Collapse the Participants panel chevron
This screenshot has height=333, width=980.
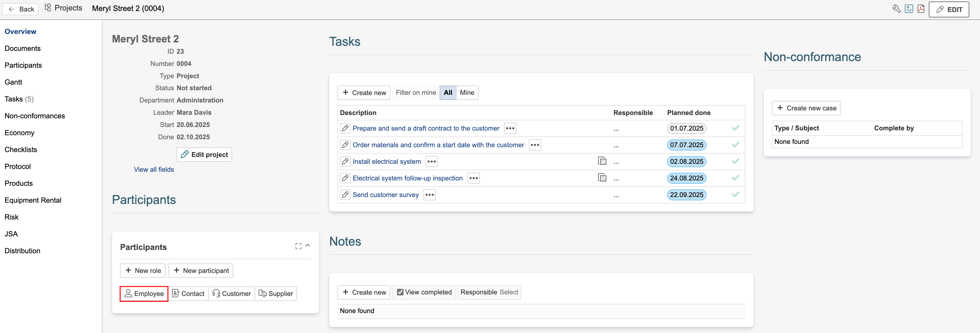[307, 246]
